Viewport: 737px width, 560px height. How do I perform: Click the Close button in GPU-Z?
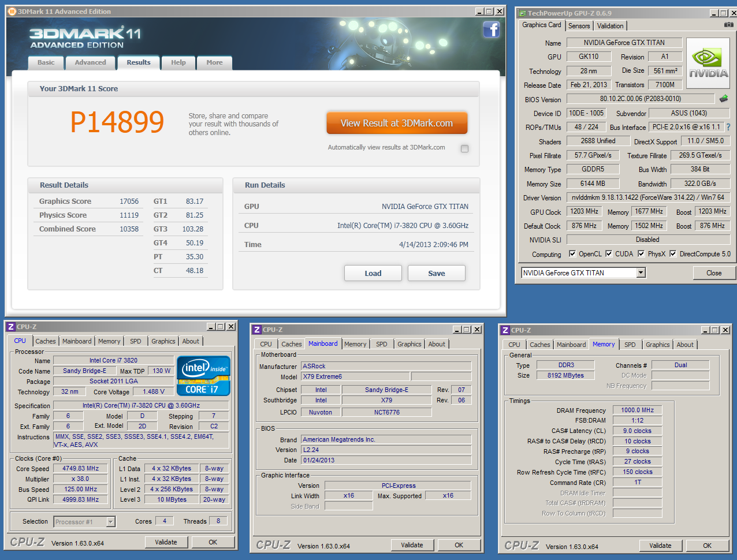coord(714,273)
